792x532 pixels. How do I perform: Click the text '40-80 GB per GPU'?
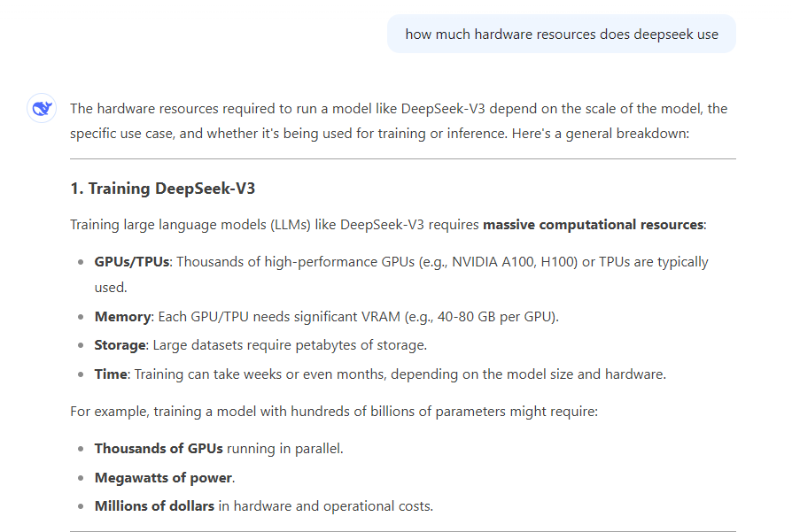(495, 317)
